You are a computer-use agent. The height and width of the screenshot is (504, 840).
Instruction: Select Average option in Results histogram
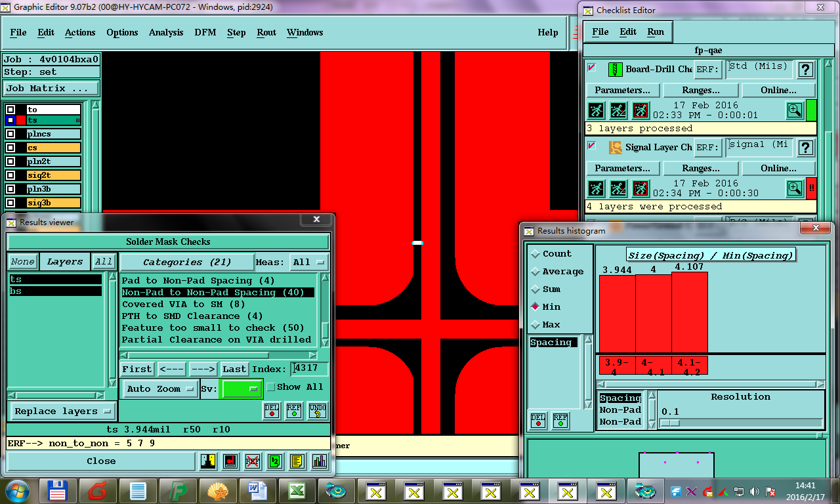(557, 271)
